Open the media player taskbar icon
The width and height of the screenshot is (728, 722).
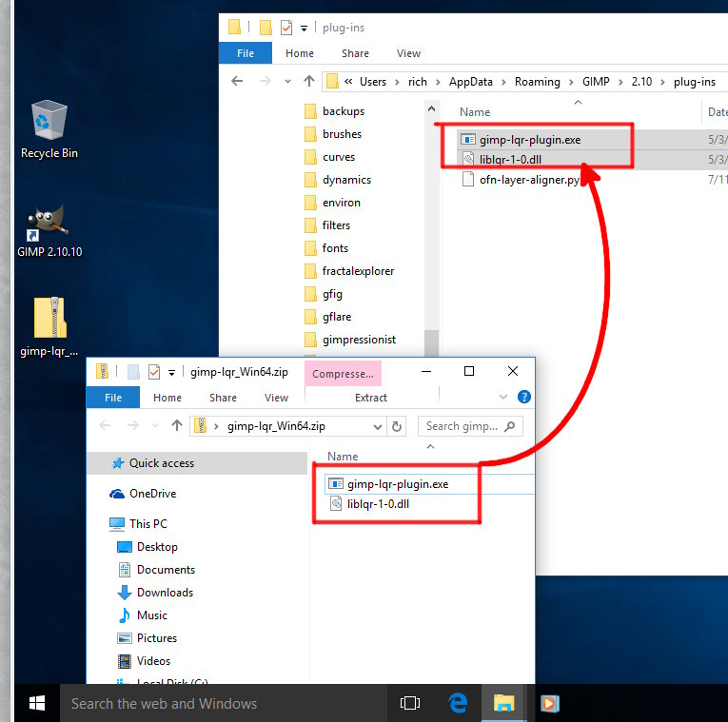(x=550, y=703)
